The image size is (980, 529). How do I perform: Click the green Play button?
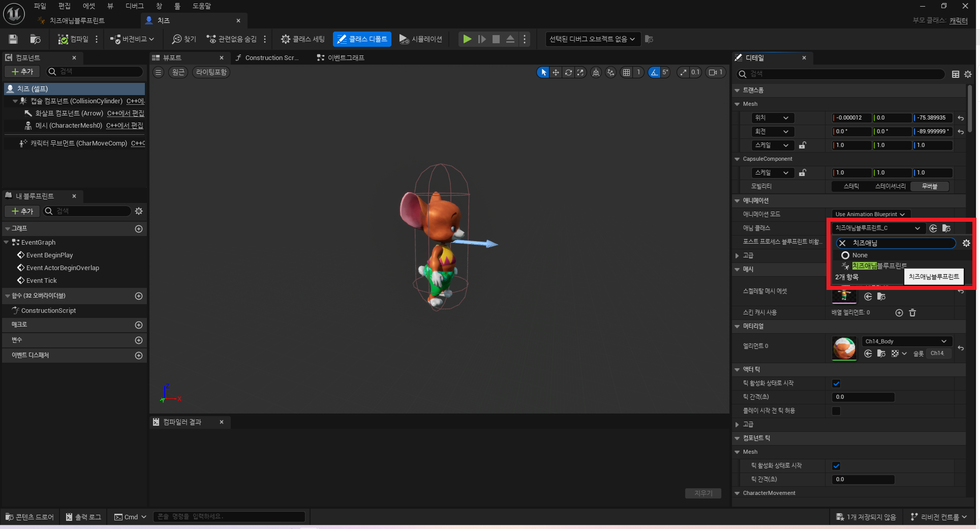click(467, 39)
